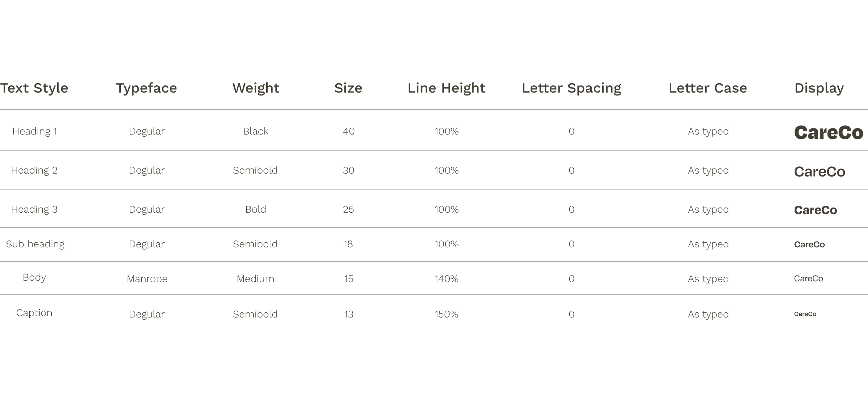Click the Heading 1 row label
The height and width of the screenshot is (418, 868).
[35, 131]
